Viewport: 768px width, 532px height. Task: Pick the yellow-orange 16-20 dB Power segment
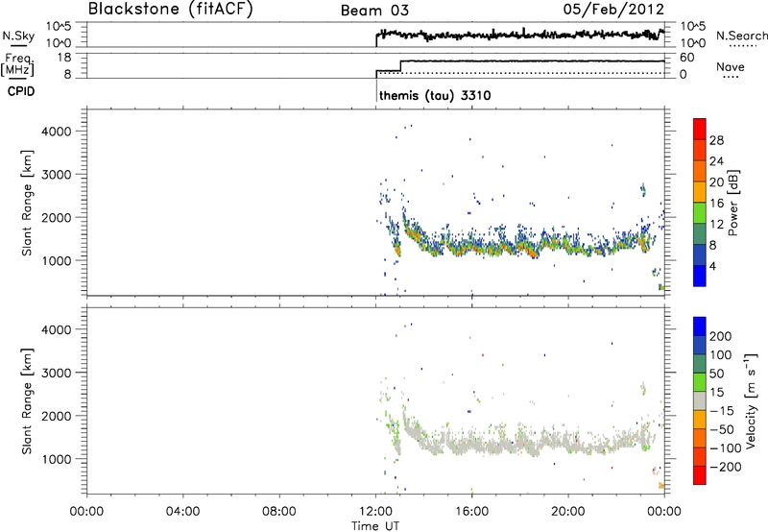click(700, 191)
